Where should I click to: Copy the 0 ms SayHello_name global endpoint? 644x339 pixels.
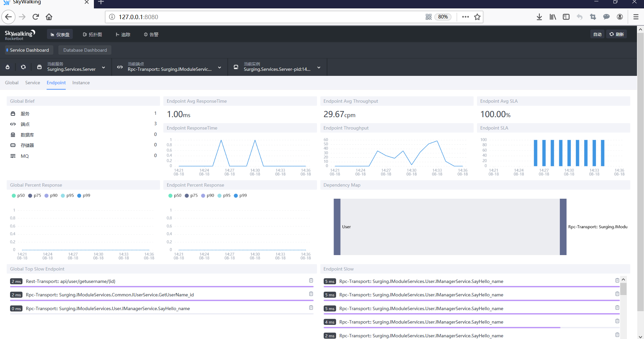311,308
